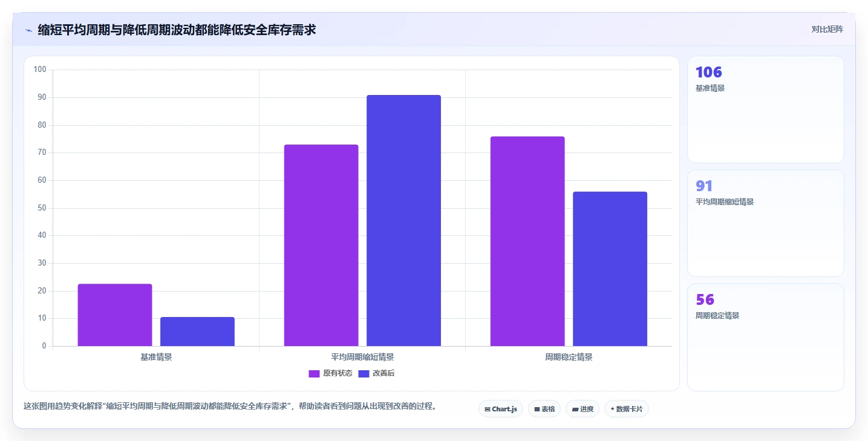Select the Chart.js tag chip

pos(501,409)
